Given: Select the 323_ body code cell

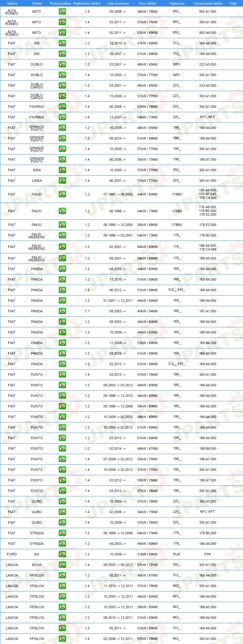Looking at the screenshot, I should click(177, 181).
